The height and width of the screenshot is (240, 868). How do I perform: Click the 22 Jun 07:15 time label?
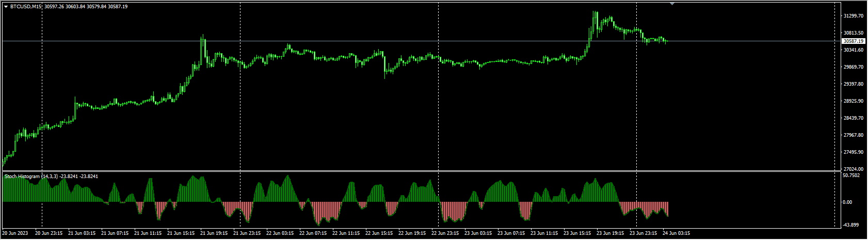pos(313,233)
